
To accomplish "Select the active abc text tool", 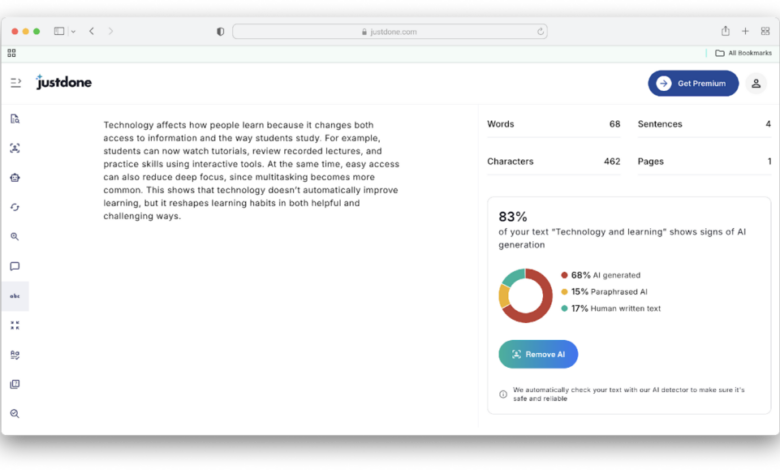I will pos(15,296).
